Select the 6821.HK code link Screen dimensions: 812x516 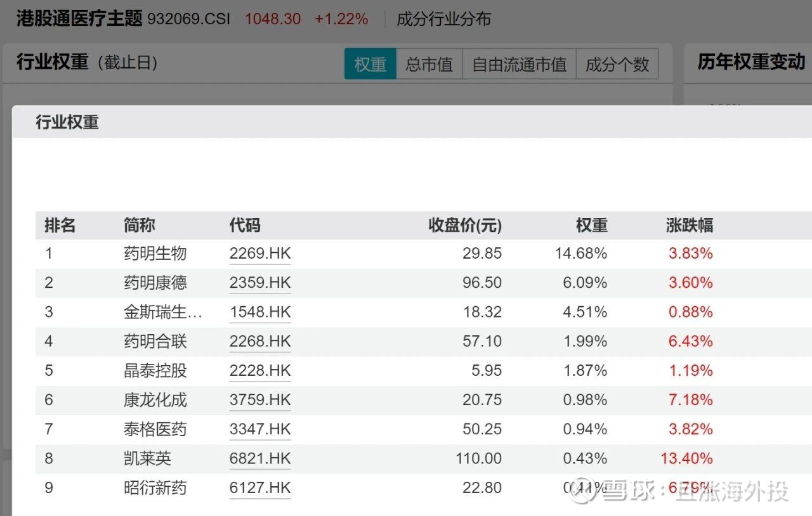point(260,458)
